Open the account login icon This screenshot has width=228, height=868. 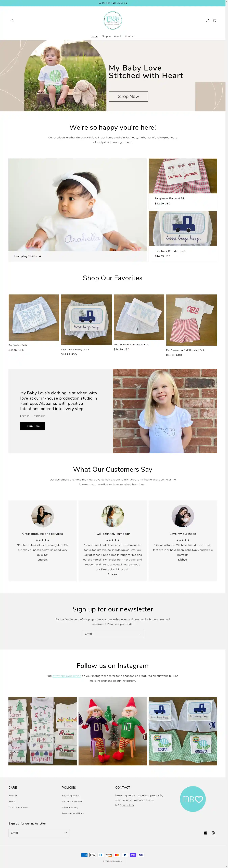pyautogui.click(x=208, y=20)
